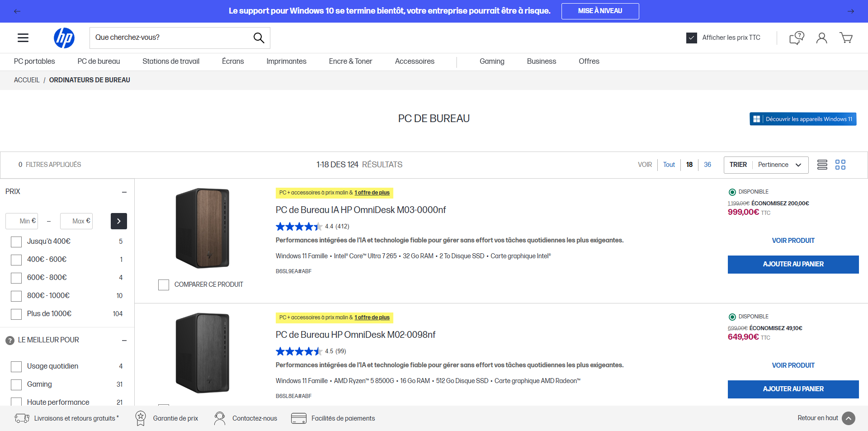Open the help chat icon

coord(797,38)
